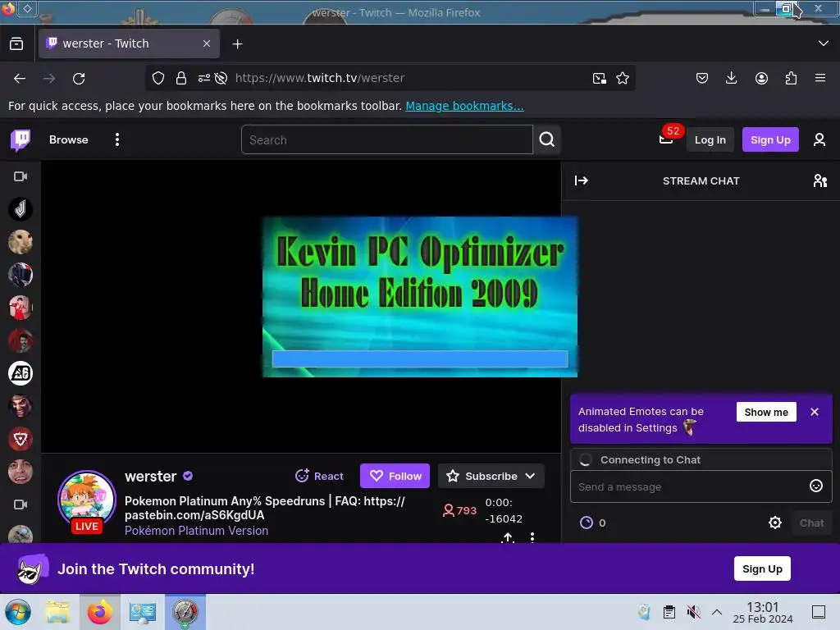
Task: Dismiss the Animated Emotes notice
Action: pyautogui.click(x=815, y=412)
